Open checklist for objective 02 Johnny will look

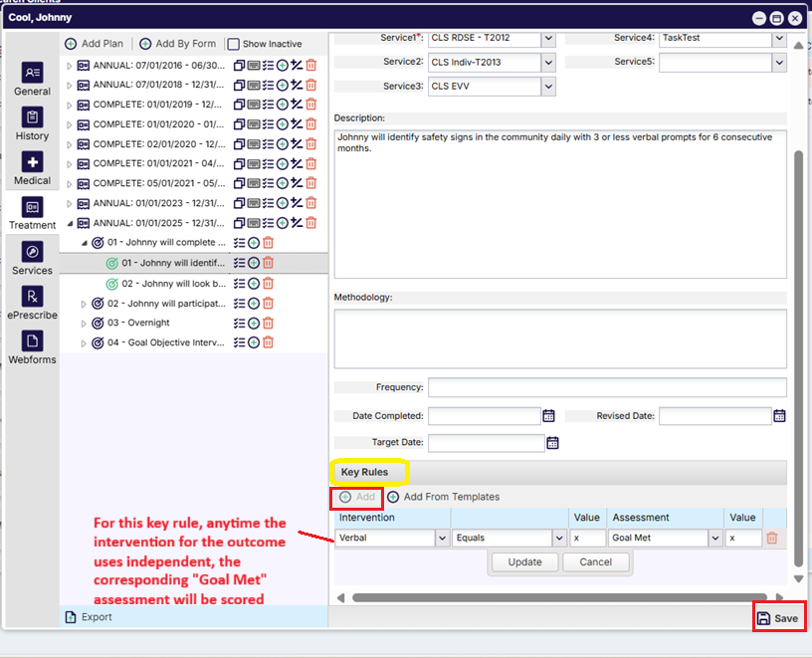239,284
